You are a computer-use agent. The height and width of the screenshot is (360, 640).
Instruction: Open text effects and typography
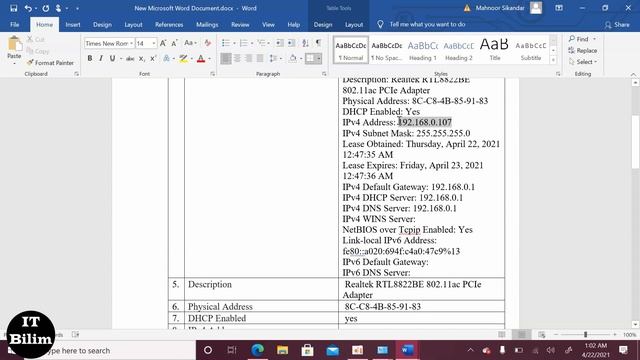pyautogui.click(x=167, y=59)
